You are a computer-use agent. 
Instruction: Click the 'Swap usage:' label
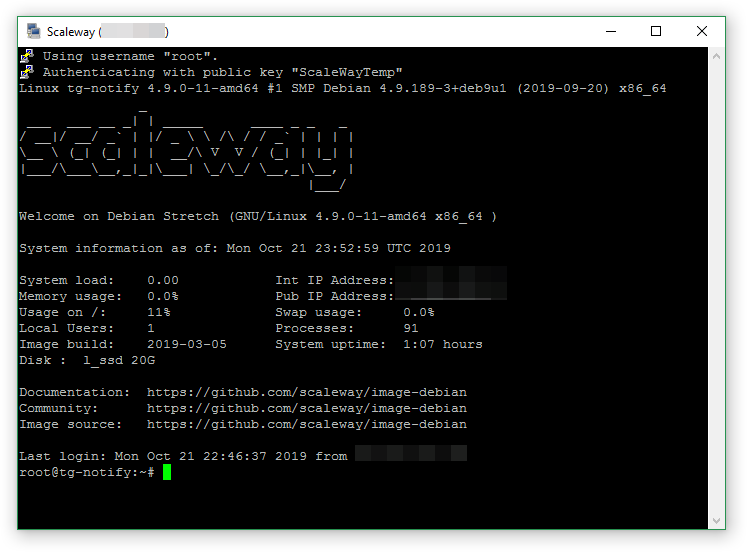coord(319,312)
